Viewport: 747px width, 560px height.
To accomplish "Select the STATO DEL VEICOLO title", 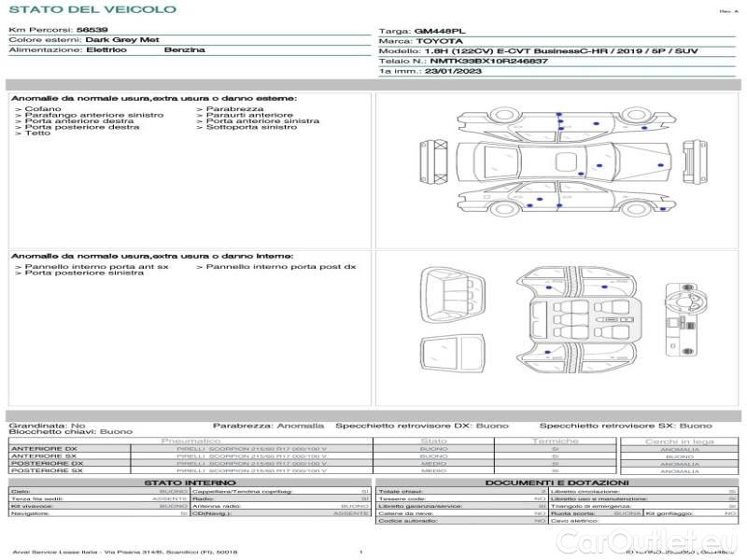I will click(92, 9).
